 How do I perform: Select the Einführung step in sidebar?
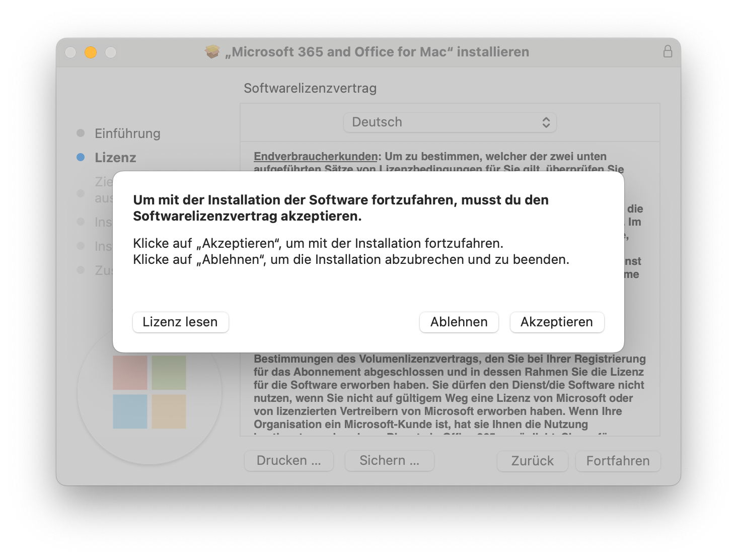[127, 133]
